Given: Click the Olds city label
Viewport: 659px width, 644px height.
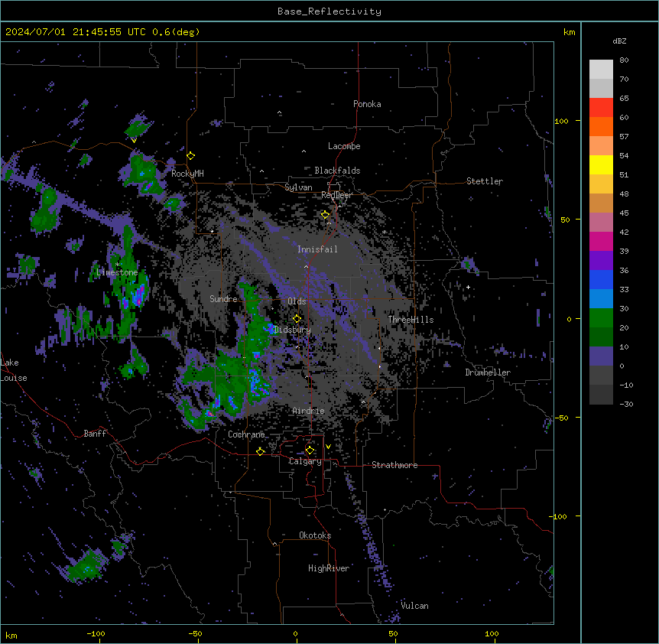Looking at the screenshot, I should tap(297, 301).
